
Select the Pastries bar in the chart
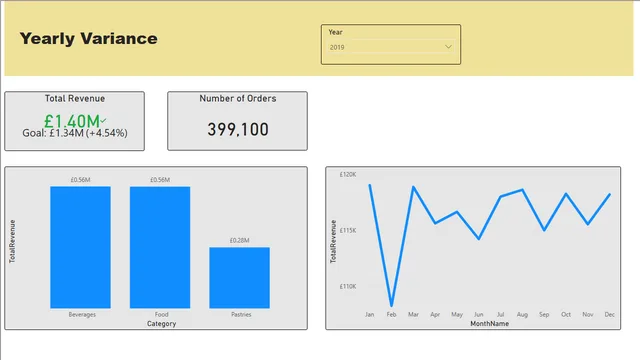(x=240, y=278)
